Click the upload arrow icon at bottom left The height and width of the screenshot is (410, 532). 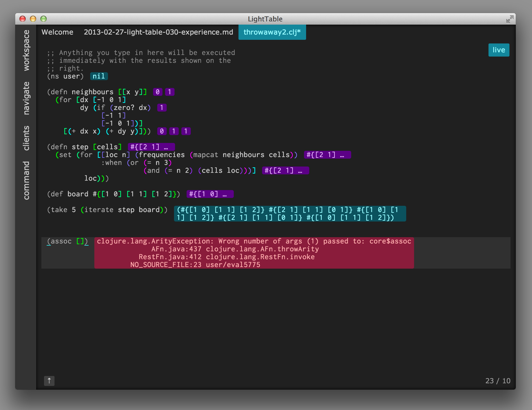point(49,381)
